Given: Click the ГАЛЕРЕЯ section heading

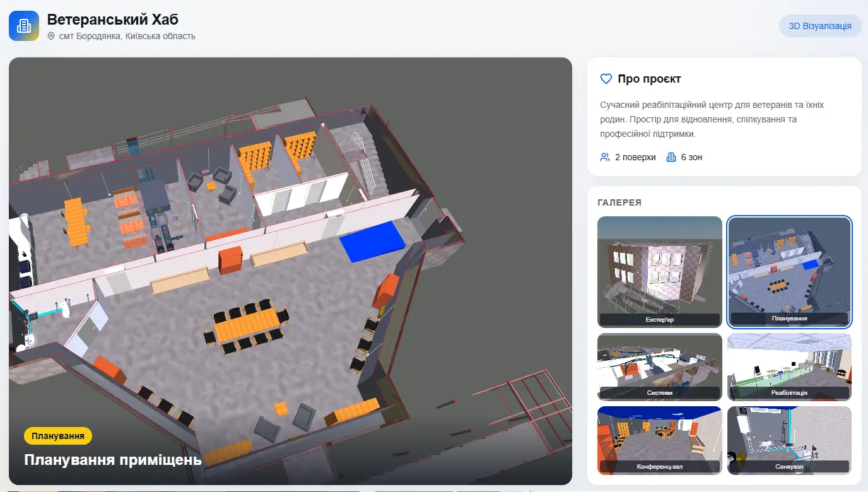Looking at the screenshot, I should point(619,202).
